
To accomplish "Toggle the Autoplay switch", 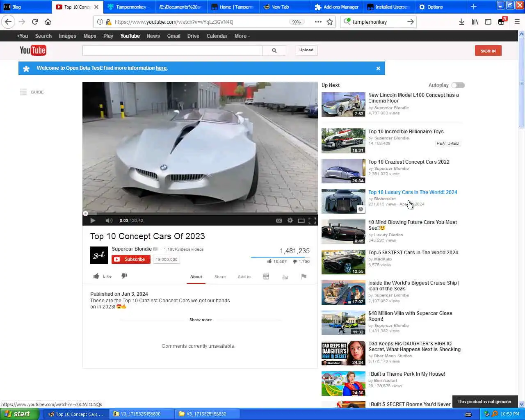I will pos(458,85).
